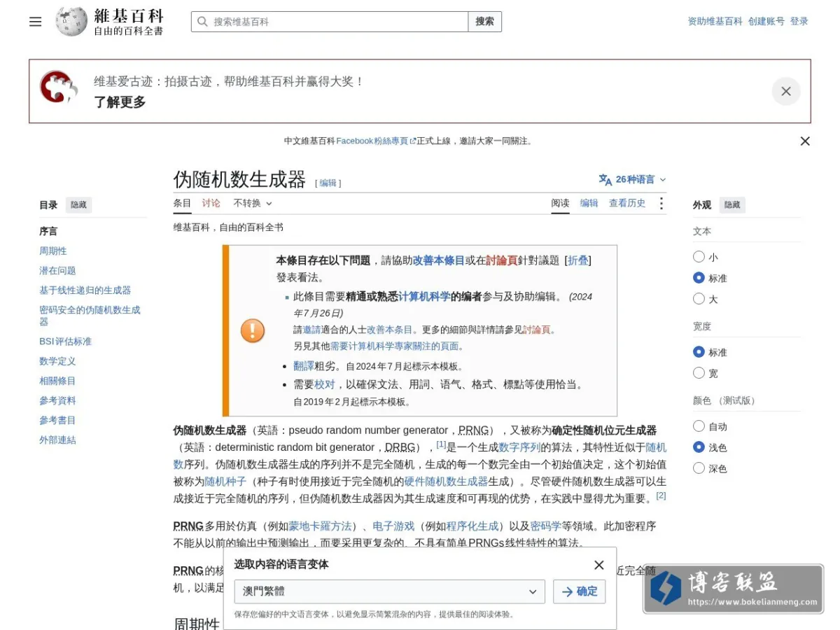The width and height of the screenshot is (840, 630).
Task: Click the magnifier icon in search box
Action: [x=203, y=22]
